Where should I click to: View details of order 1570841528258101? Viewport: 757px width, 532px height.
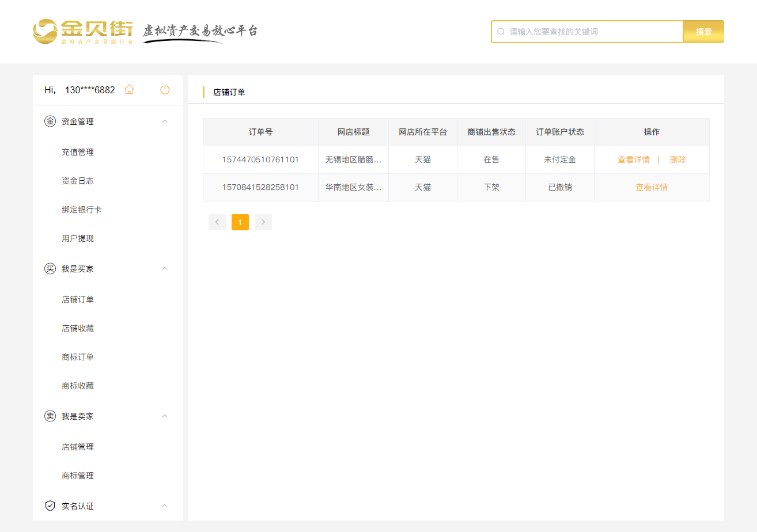(652, 187)
